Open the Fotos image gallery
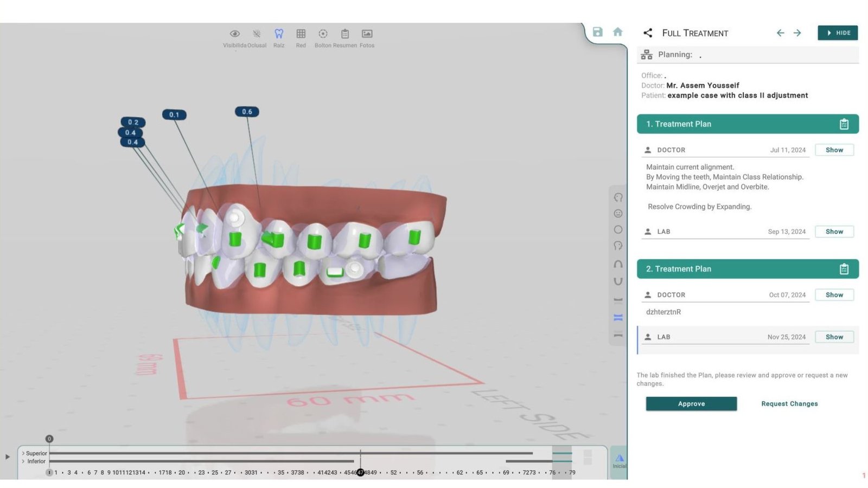 [x=367, y=34]
